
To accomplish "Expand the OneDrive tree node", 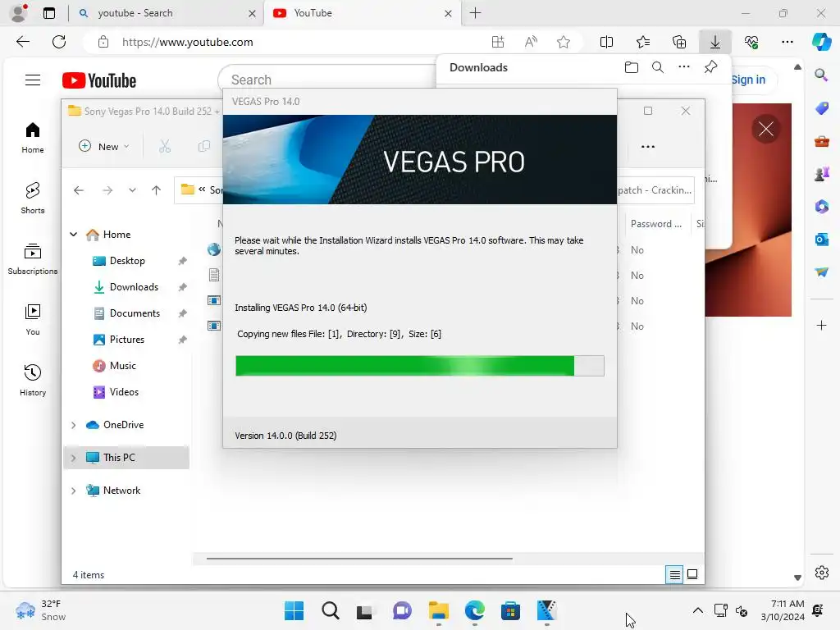I will (x=73, y=425).
